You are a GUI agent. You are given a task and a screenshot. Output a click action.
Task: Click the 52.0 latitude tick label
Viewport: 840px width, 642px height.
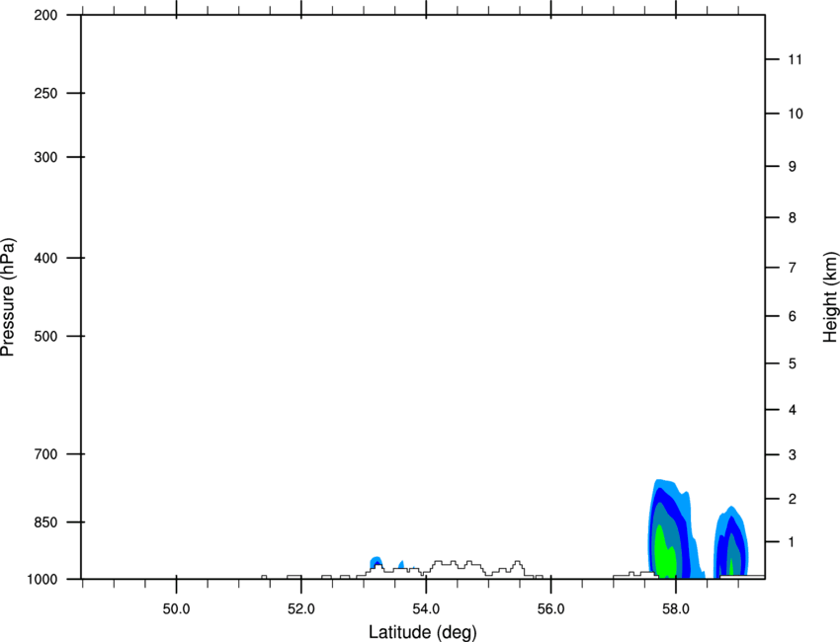pyautogui.click(x=301, y=609)
